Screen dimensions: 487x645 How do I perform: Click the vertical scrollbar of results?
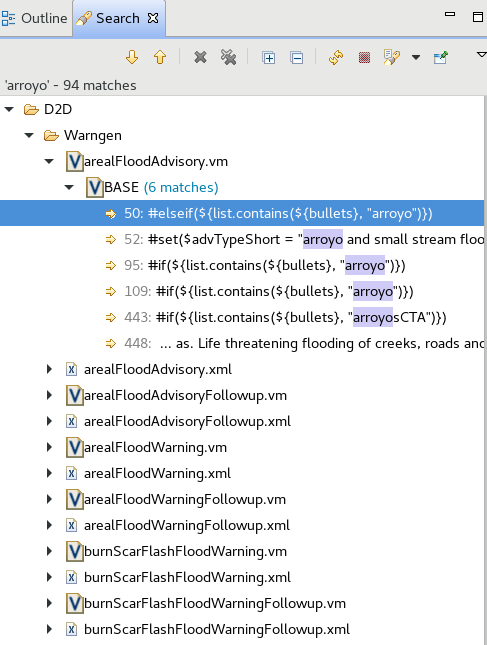pos(485,370)
